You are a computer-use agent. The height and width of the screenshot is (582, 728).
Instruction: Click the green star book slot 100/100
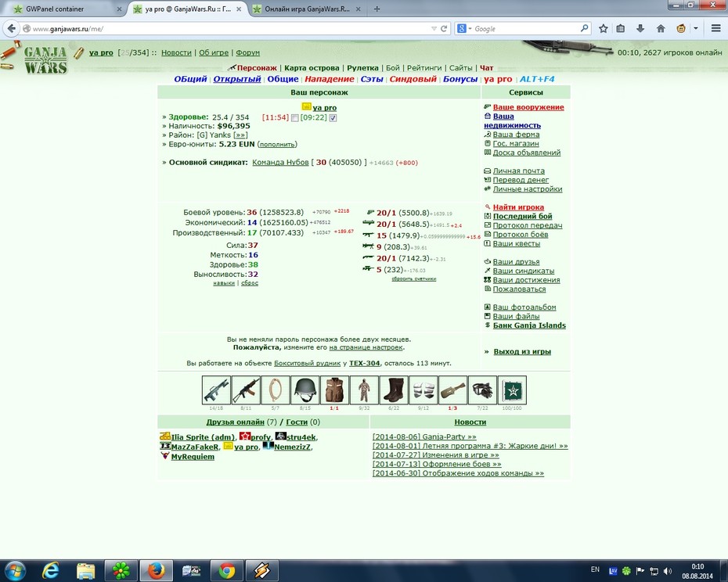click(x=512, y=390)
